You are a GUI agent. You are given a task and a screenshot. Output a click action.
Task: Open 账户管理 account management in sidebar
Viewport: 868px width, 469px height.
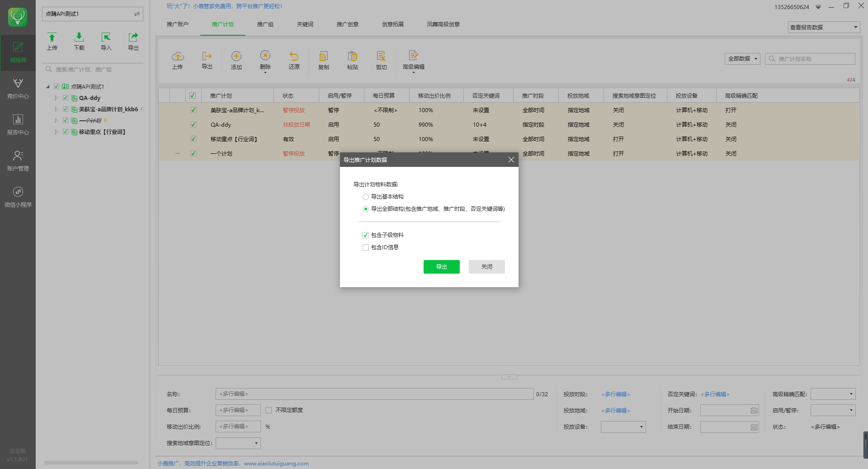[18, 161]
